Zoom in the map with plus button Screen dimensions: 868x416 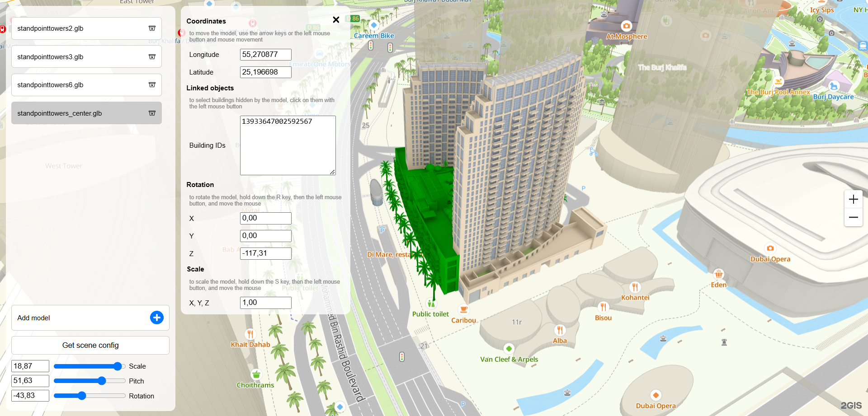tap(853, 199)
